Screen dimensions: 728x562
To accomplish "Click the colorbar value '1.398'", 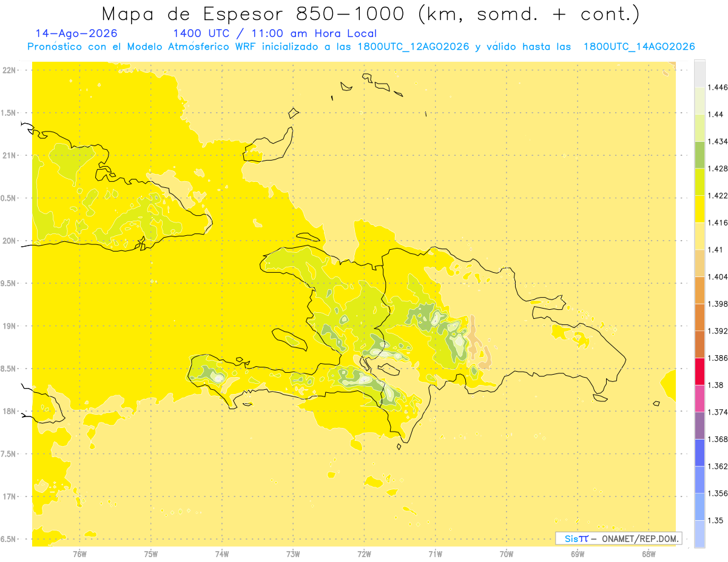I will pyautogui.click(x=718, y=304).
